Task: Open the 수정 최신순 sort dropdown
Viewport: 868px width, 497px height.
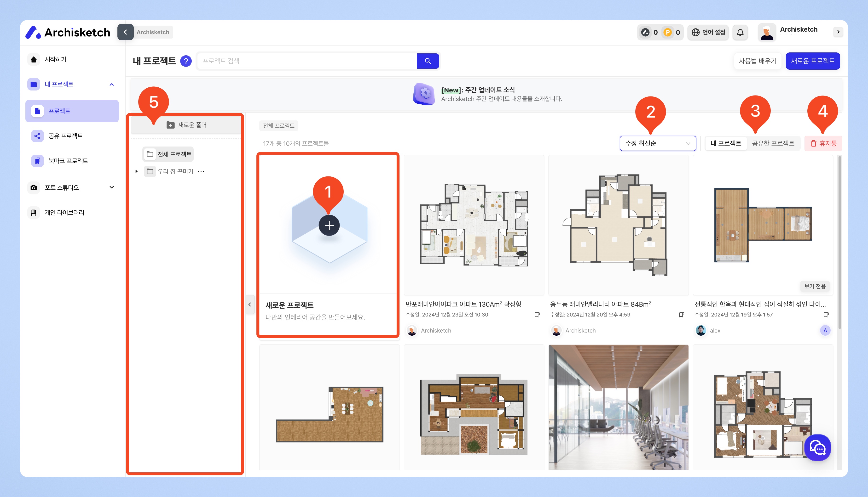Action: pyautogui.click(x=658, y=143)
